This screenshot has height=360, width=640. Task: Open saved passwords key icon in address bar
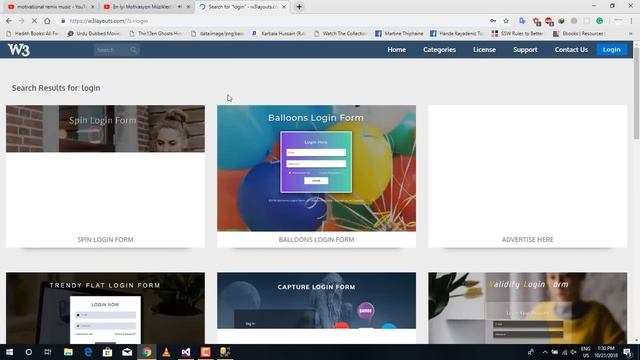click(x=493, y=21)
